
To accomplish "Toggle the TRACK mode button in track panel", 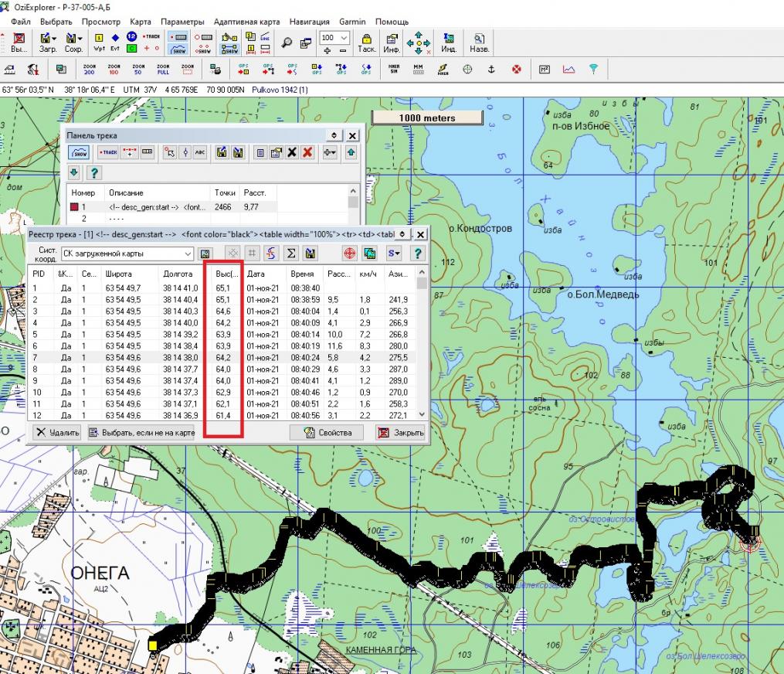I will [x=108, y=153].
